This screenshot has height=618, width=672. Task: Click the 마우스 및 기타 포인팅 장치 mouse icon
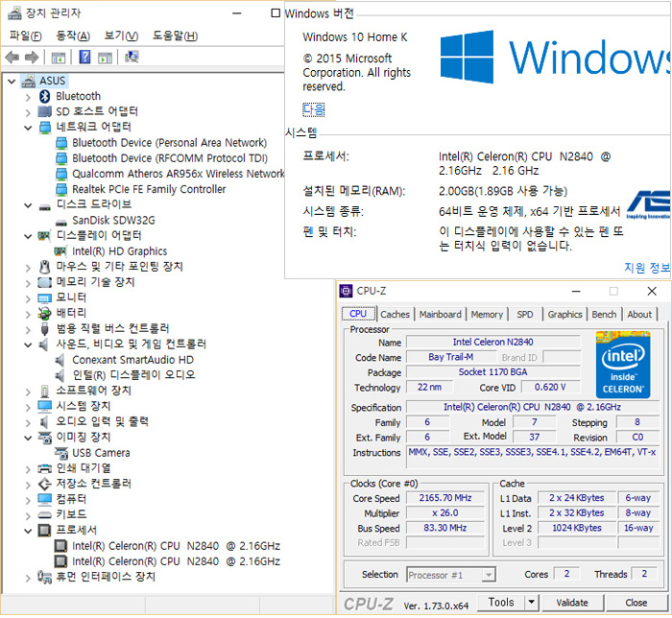[44, 267]
